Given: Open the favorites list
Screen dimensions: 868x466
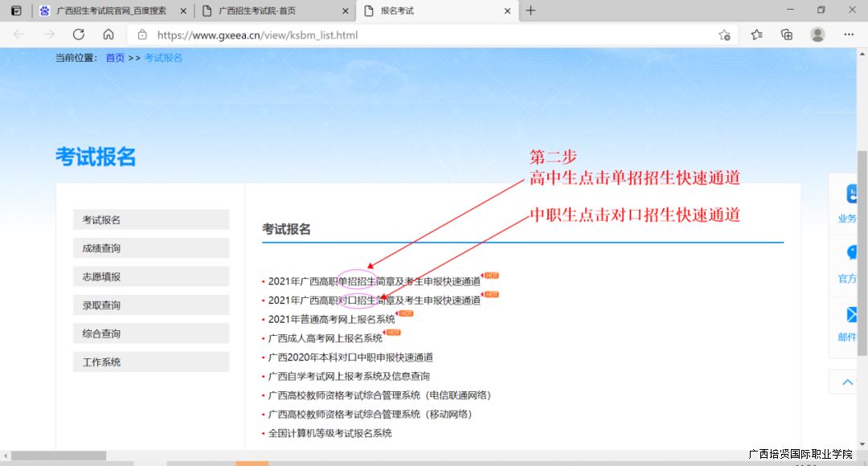Looking at the screenshot, I should pos(756,35).
